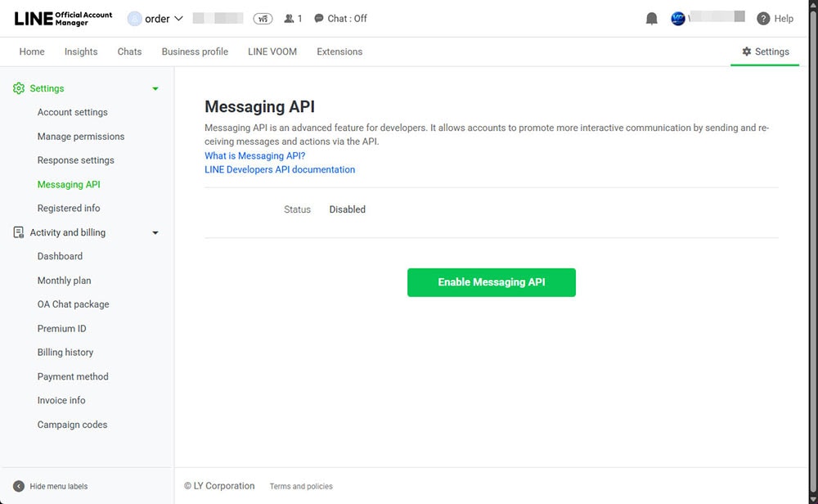818x504 pixels.
Task: Open the Dashboard page
Action: pyautogui.click(x=60, y=256)
